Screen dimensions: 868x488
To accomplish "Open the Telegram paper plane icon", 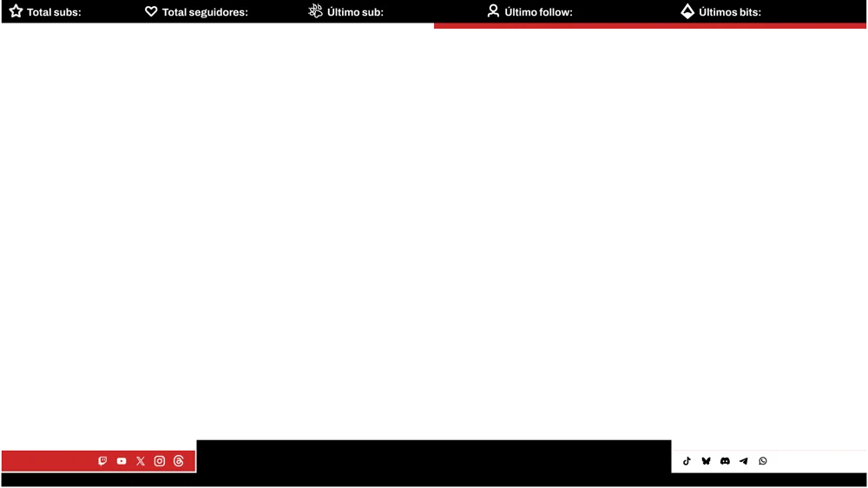I will tap(744, 461).
